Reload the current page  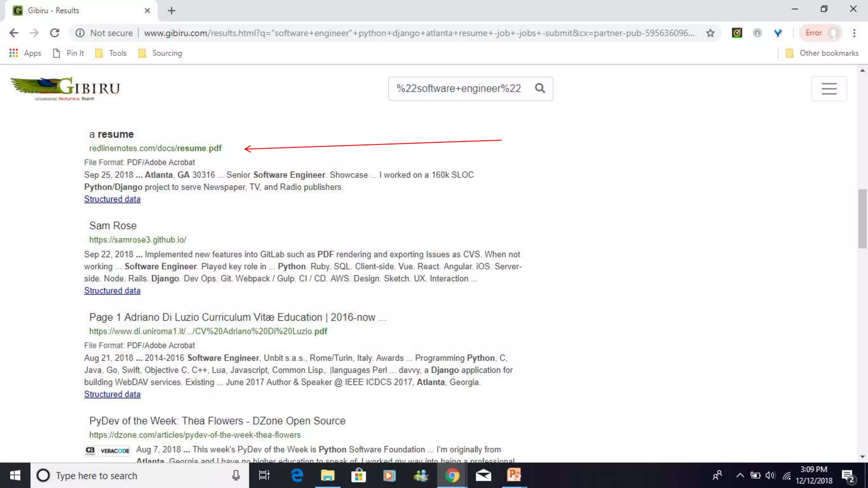coord(55,33)
